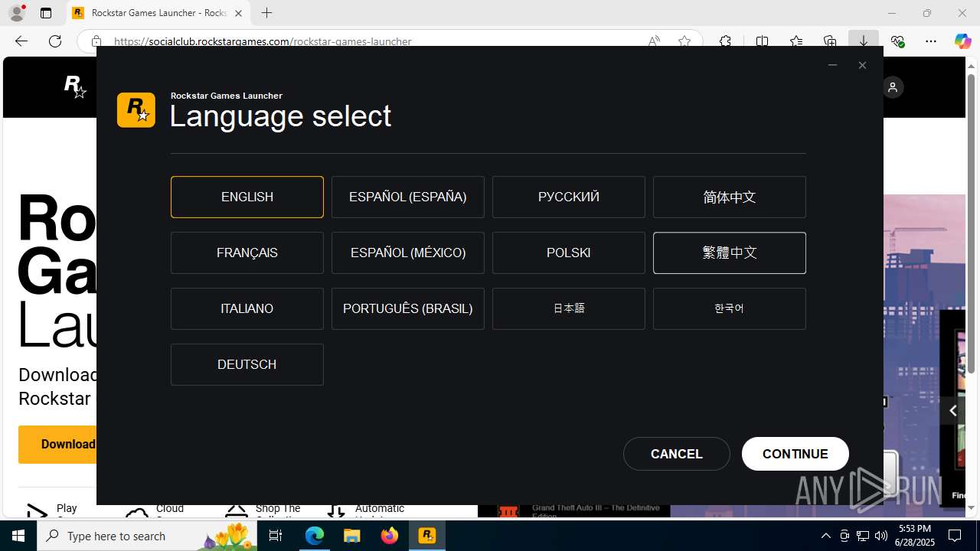The height and width of the screenshot is (551, 980).
Task: Select РУССКИЙ language option
Action: pos(569,197)
